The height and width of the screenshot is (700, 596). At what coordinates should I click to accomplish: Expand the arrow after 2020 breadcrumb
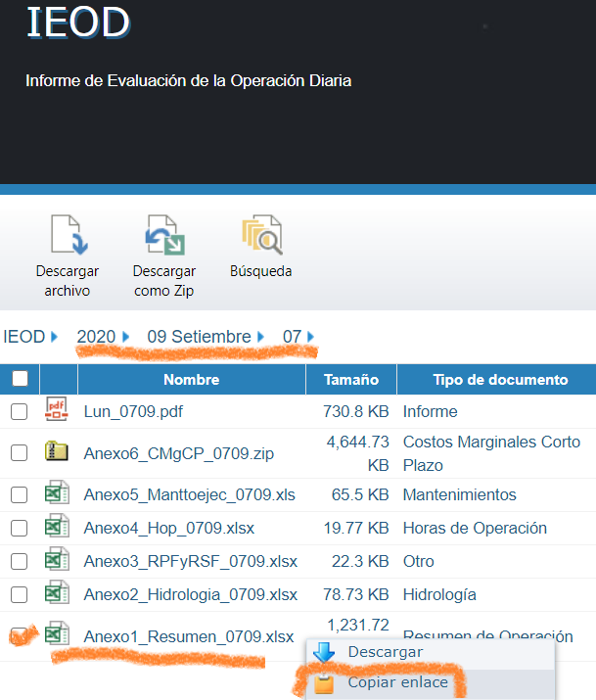coord(126,338)
